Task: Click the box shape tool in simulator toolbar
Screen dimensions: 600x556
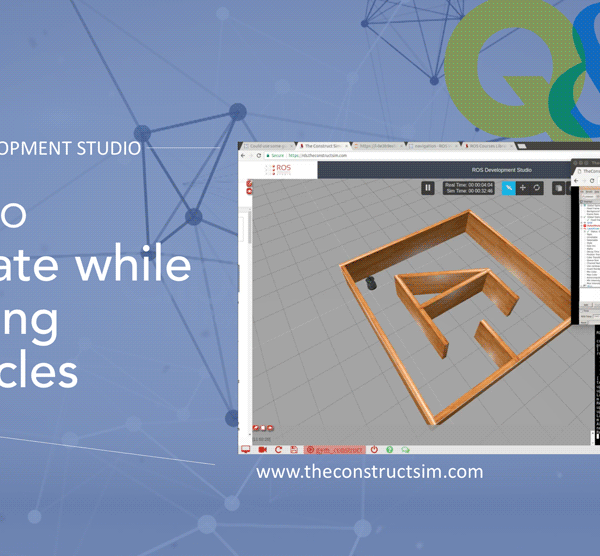Action: 559,188
